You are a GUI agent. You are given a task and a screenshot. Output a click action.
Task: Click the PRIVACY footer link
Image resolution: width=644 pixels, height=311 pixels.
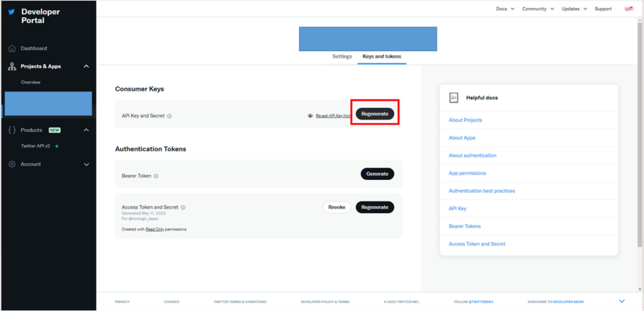coord(122,302)
